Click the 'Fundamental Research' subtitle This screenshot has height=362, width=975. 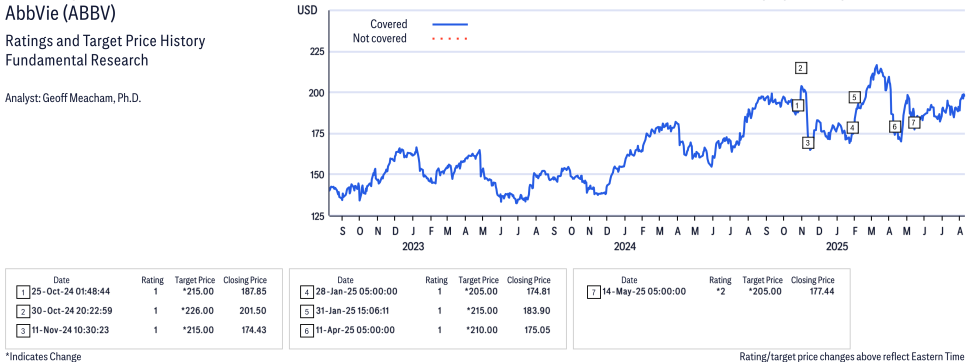click(x=76, y=60)
